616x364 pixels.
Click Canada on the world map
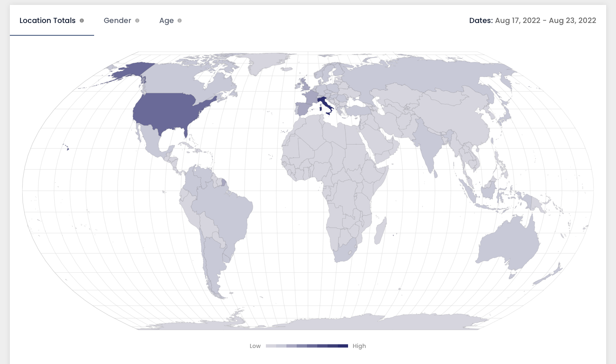pos(173,80)
